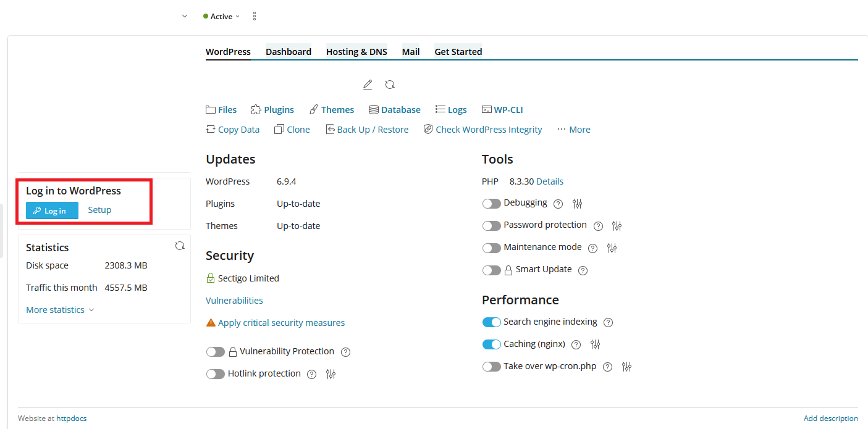Turn on Maintenance mode
Screen dimensions: 868x429
[491, 248]
